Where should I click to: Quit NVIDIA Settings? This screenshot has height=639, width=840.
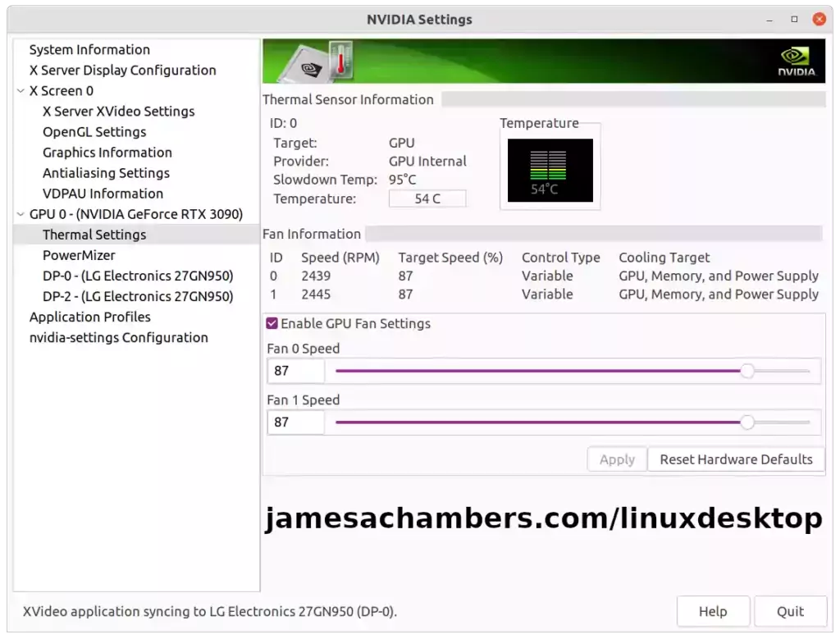point(790,611)
